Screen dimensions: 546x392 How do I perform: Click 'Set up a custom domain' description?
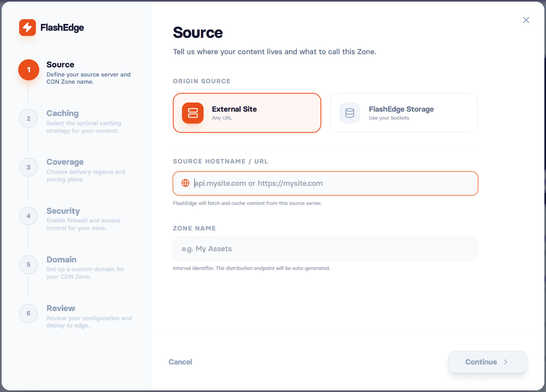[85, 273]
